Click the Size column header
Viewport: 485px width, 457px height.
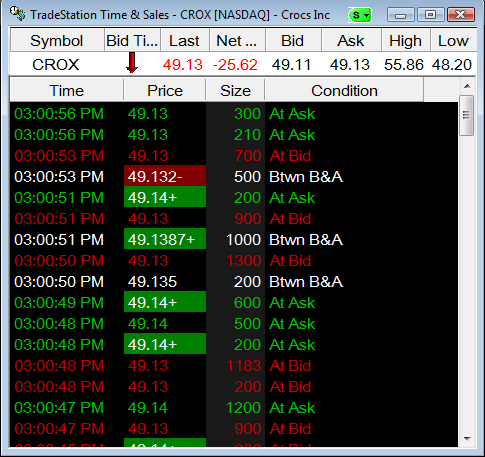(x=235, y=90)
